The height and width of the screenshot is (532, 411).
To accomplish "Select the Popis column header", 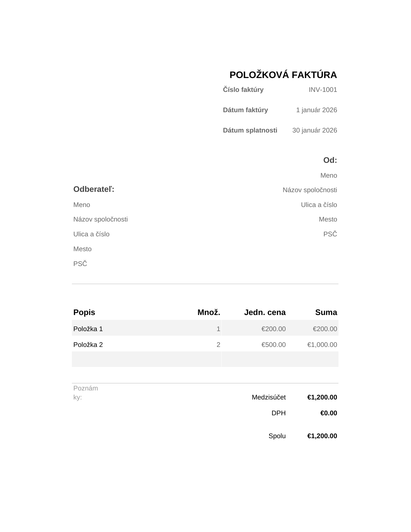I will (x=84, y=312).
